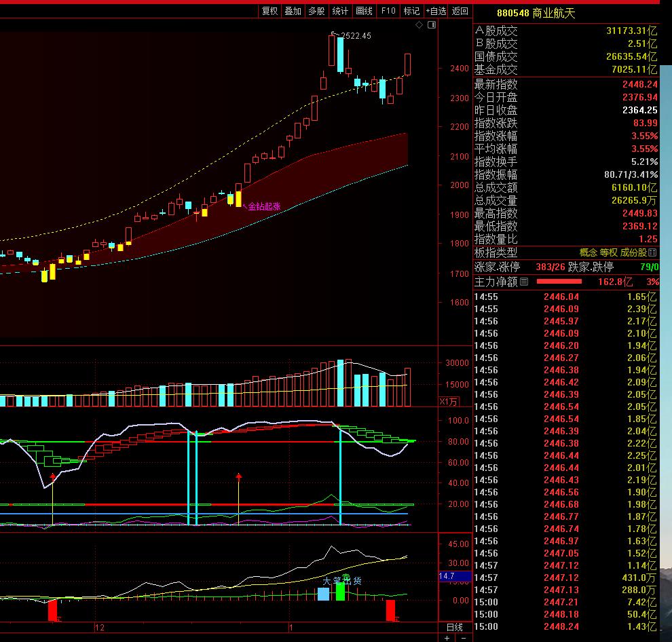Click the 板指类型 label
The width and height of the screenshot is (672, 642).
pyautogui.click(x=496, y=252)
